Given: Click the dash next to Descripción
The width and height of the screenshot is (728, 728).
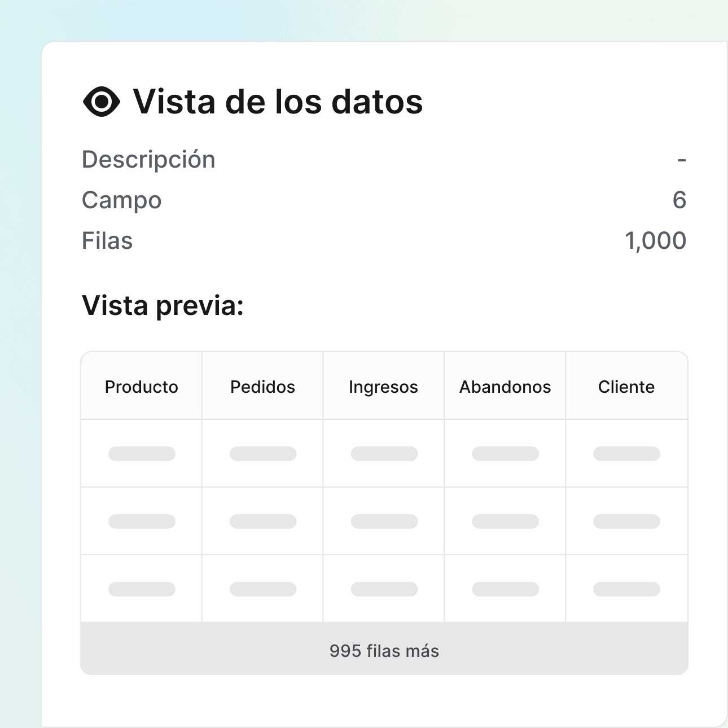Looking at the screenshot, I should pos(681,159).
